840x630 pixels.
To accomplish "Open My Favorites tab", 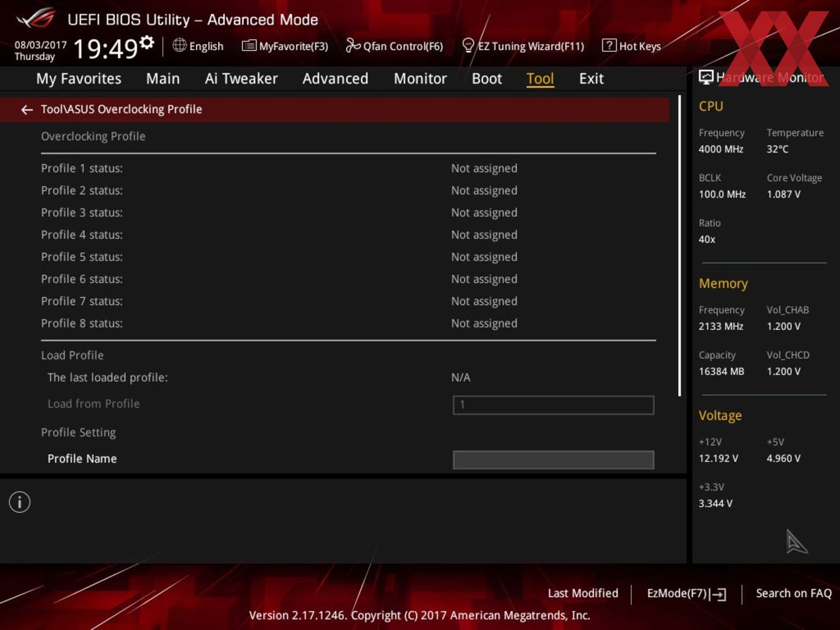I will (78, 78).
